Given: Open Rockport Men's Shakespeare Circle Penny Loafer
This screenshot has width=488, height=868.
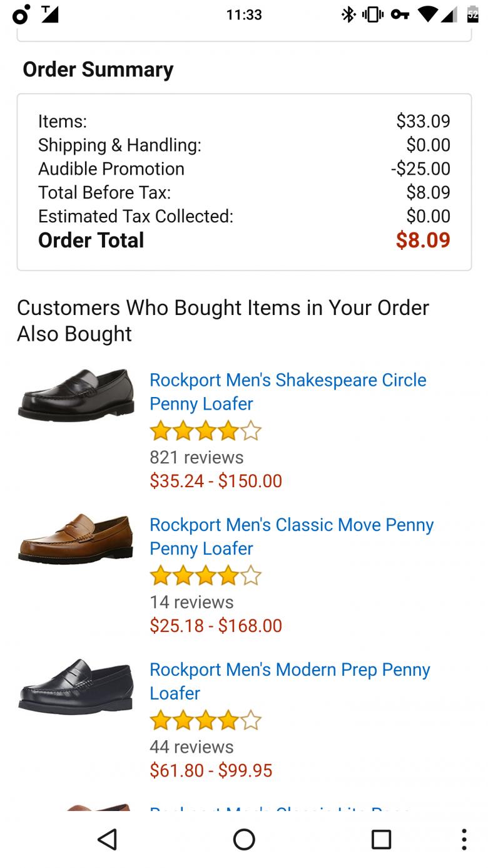Looking at the screenshot, I should (288, 391).
